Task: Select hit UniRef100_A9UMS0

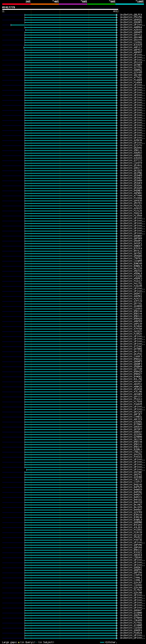Action: tap(131, 153)
